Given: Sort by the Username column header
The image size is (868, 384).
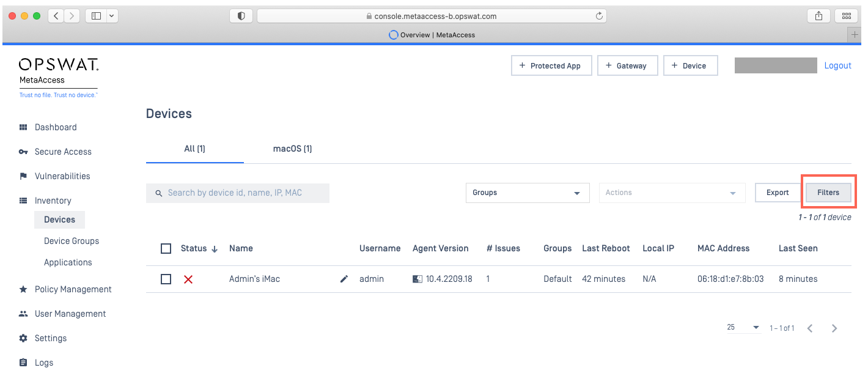Looking at the screenshot, I should [x=380, y=248].
